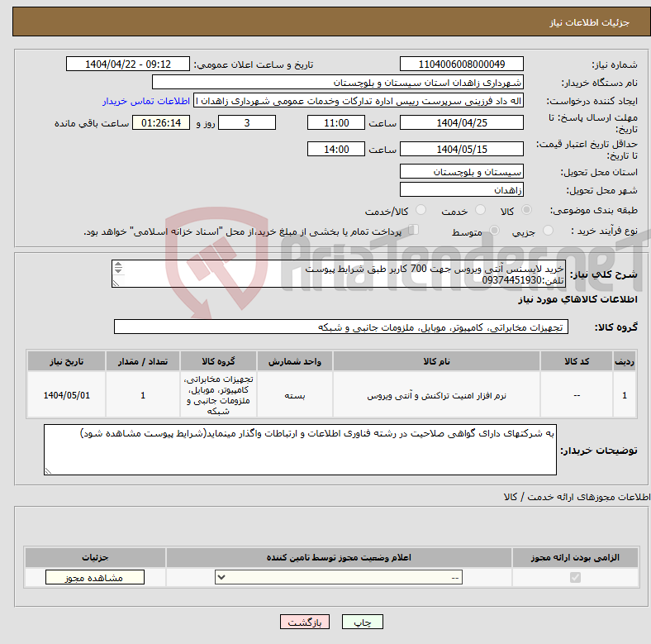
Task: Click the ردیف column header
Action: (x=625, y=361)
